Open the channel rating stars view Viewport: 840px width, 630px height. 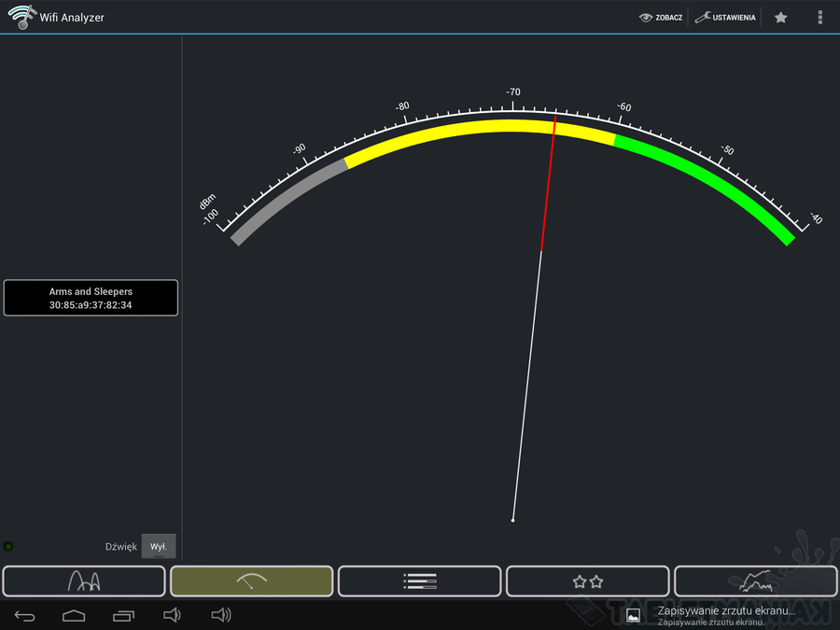point(587,581)
